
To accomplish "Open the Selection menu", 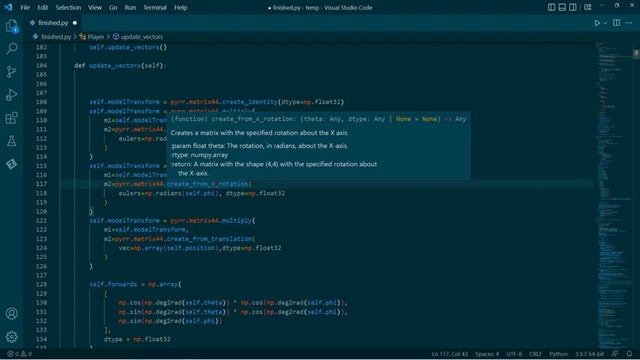I will 68,7.
